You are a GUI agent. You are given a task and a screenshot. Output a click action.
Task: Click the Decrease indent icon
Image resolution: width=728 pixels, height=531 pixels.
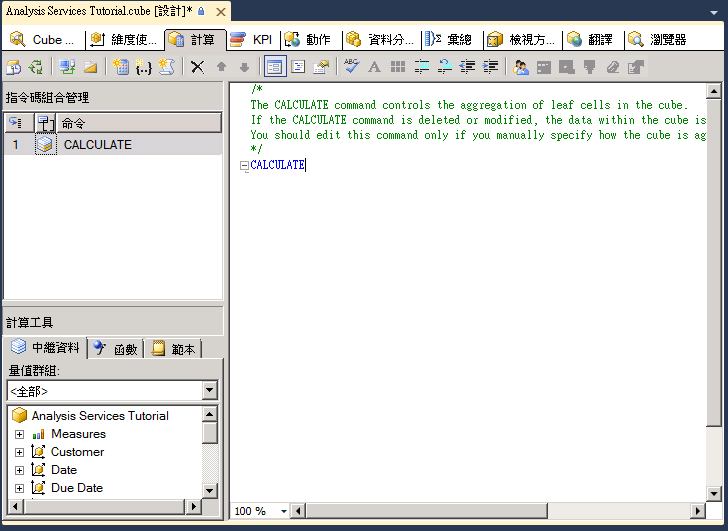pos(467,67)
